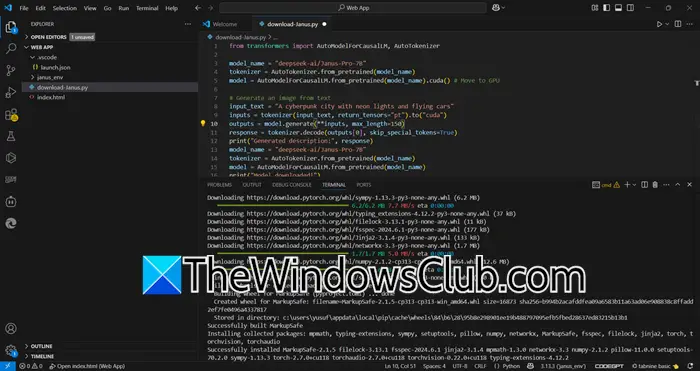Create a new terminal with plus icon
Viewport: 700px width, 371px height.
point(627,184)
